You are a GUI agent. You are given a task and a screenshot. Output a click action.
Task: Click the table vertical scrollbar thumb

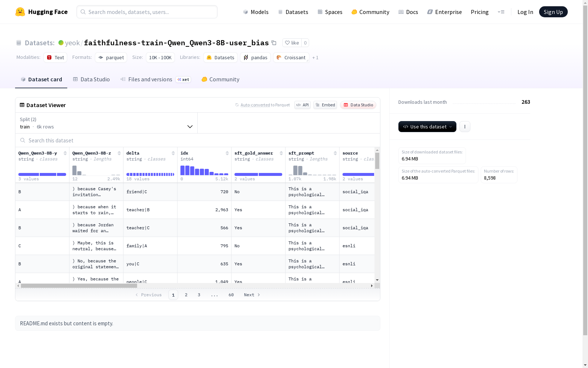coord(377,161)
